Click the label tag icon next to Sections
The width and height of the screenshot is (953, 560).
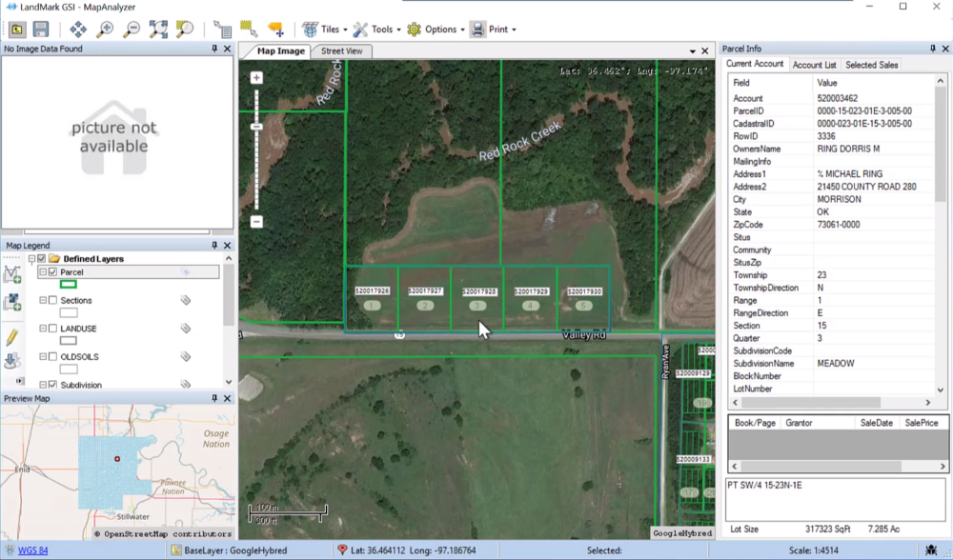[x=186, y=300]
